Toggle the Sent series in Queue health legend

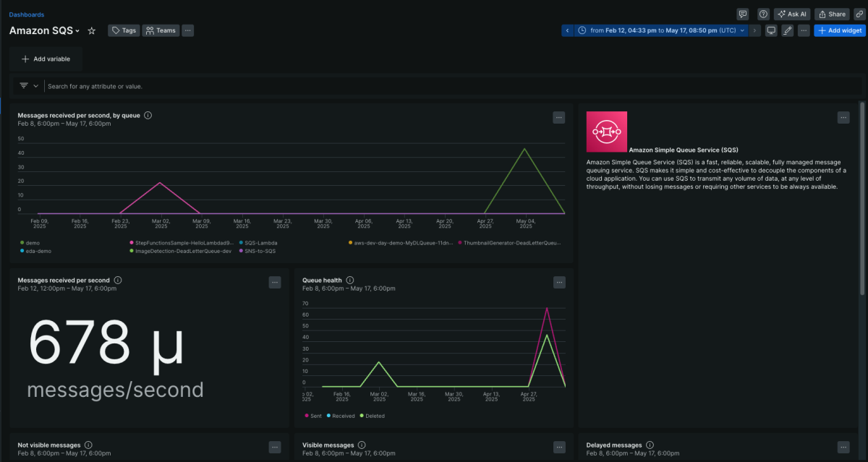312,416
